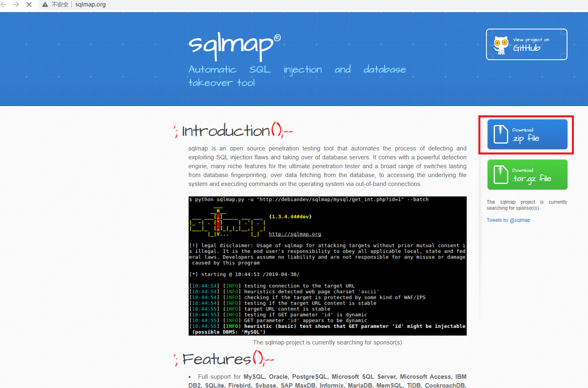Click the sqlmap logo title
The height and width of the screenshot is (388, 588).
[235, 46]
